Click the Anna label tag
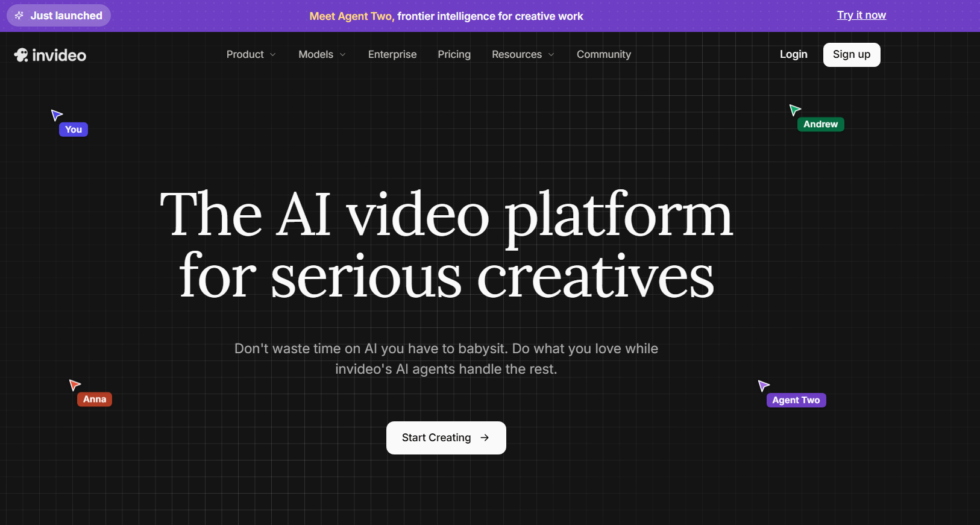The image size is (980, 525). pyautogui.click(x=95, y=399)
